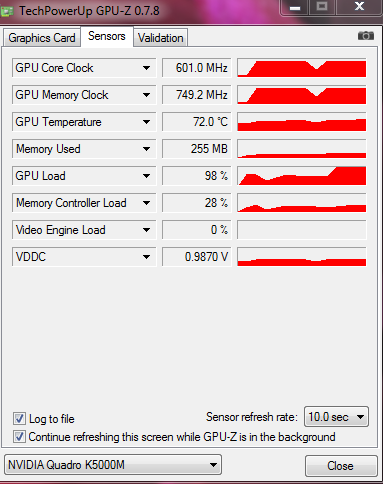Expand Memory Used sensor dropdown
Image resolution: width=383 pixels, height=484 pixels.
pos(146,149)
